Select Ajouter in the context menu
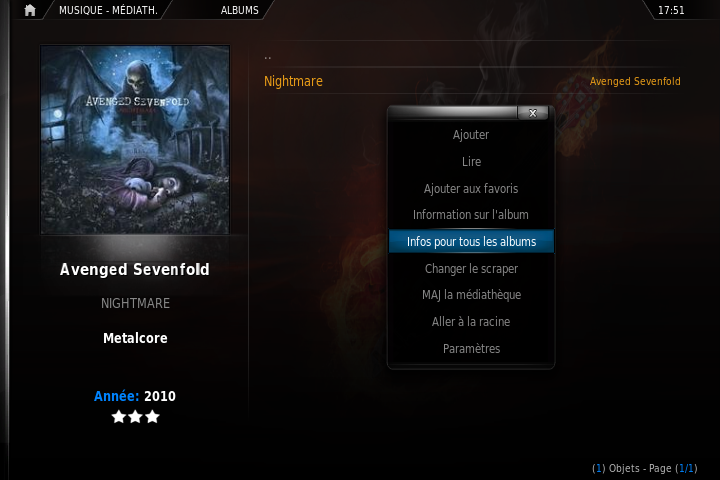 (x=471, y=135)
